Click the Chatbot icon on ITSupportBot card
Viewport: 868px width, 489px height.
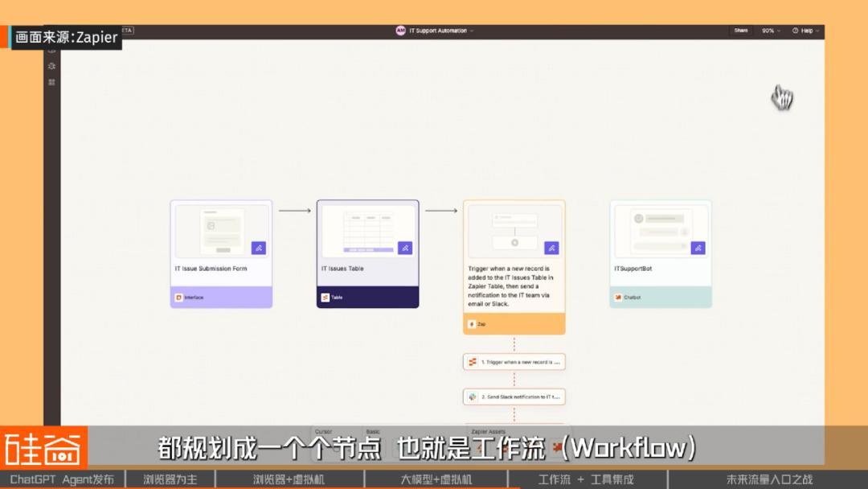click(618, 298)
